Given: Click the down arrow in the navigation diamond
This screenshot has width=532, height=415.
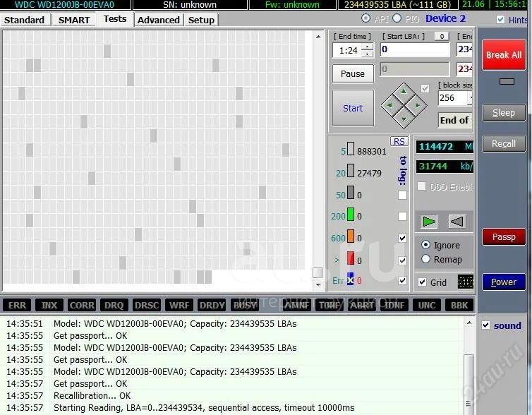Looking at the screenshot, I should (404, 120).
